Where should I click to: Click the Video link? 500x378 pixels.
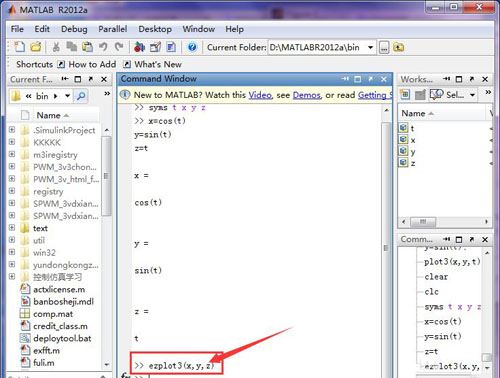[x=260, y=95]
